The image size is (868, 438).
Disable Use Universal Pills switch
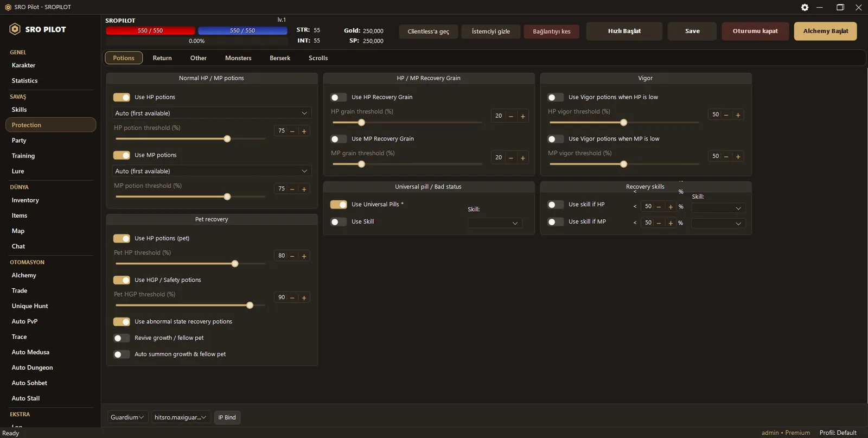(x=339, y=205)
